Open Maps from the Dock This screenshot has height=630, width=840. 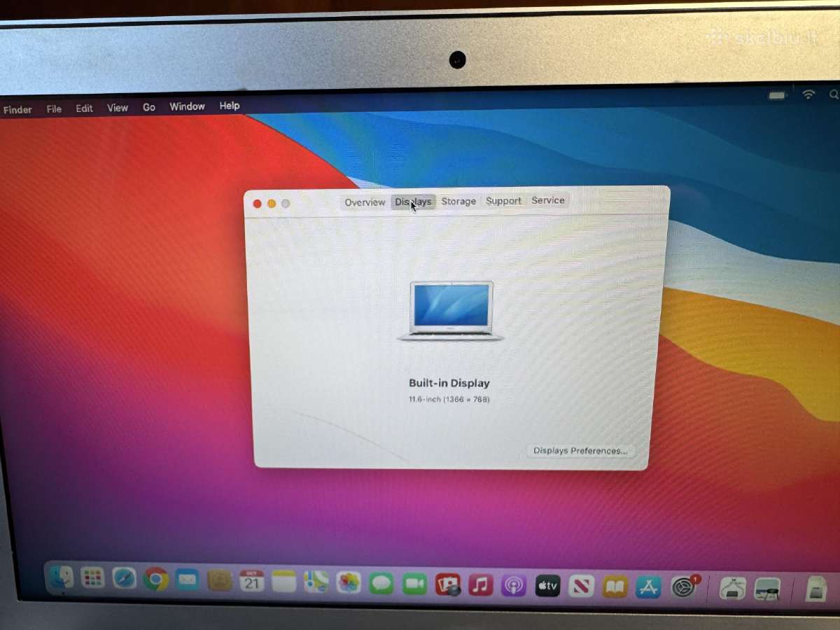316,581
